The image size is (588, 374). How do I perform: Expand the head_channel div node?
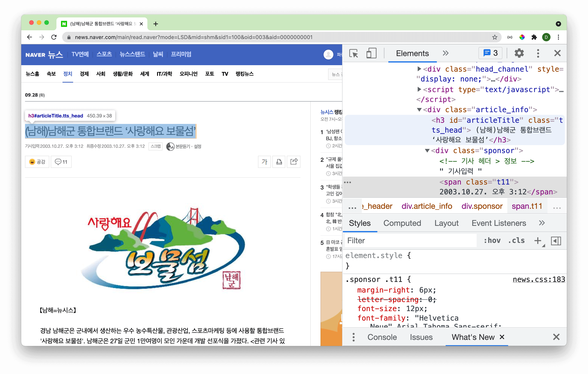point(419,69)
